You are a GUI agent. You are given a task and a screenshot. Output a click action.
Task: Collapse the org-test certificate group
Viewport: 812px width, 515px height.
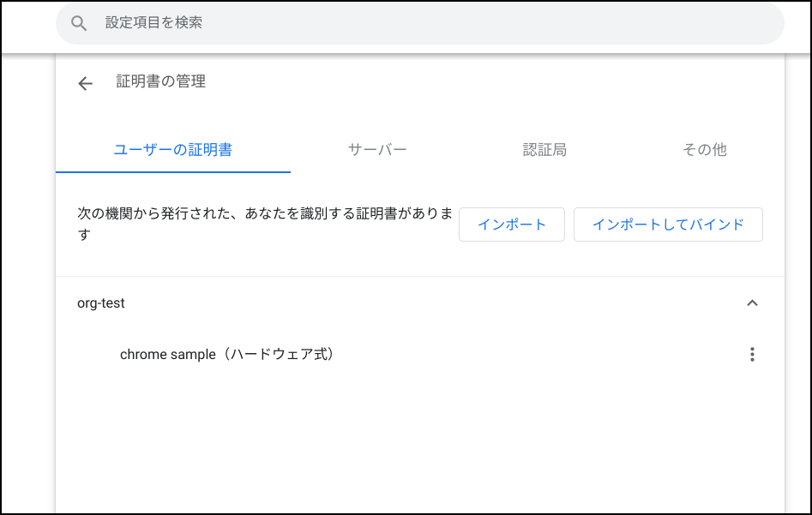tap(752, 303)
